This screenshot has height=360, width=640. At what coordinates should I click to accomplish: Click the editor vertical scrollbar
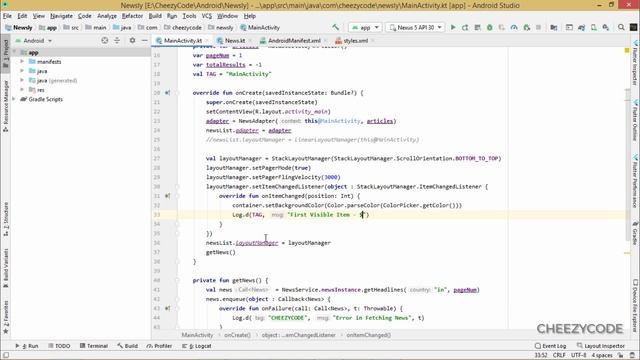click(628, 165)
